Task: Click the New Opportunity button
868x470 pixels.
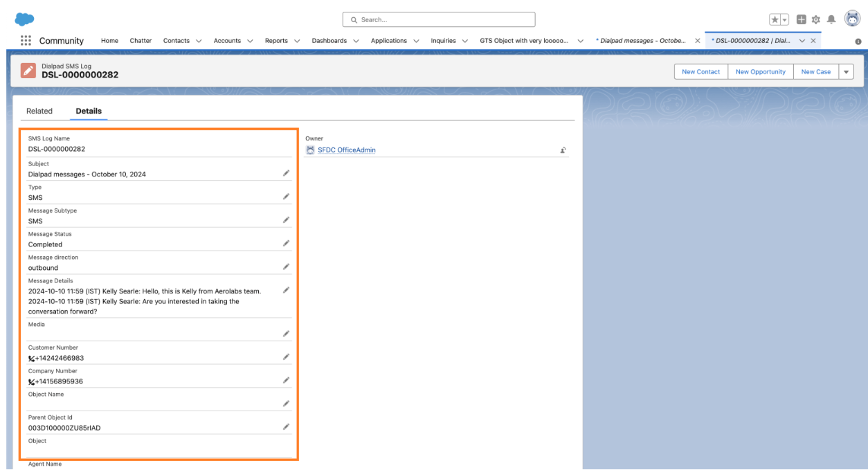Action: click(x=760, y=72)
